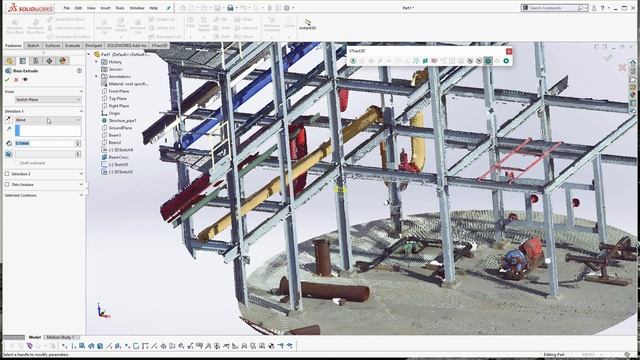
Task: Close the XTract3D floating toolbar
Action: [509, 51]
